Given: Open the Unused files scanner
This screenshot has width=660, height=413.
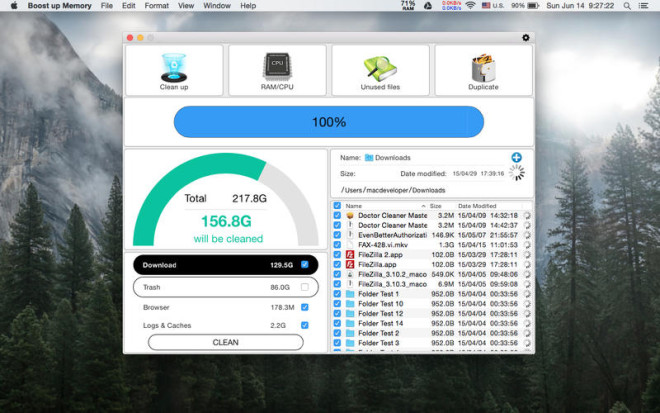Looking at the screenshot, I should coord(380,70).
